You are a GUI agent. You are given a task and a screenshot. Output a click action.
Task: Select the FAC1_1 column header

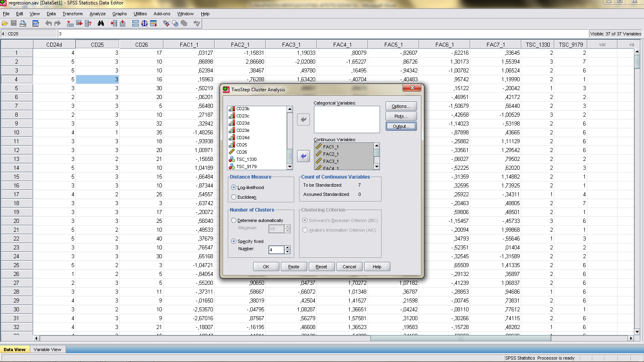(189, 45)
